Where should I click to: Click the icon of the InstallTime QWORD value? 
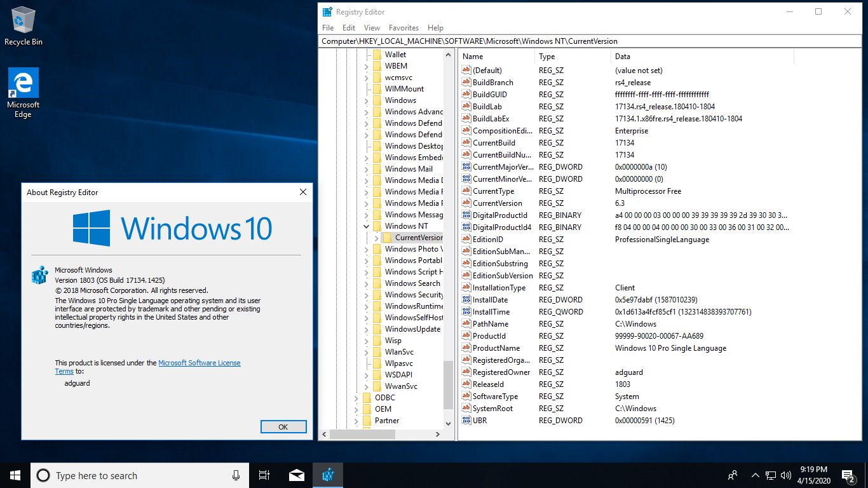tap(466, 312)
